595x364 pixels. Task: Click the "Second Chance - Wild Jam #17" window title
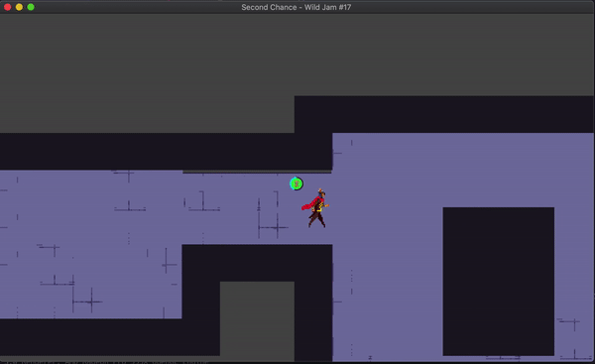point(296,7)
